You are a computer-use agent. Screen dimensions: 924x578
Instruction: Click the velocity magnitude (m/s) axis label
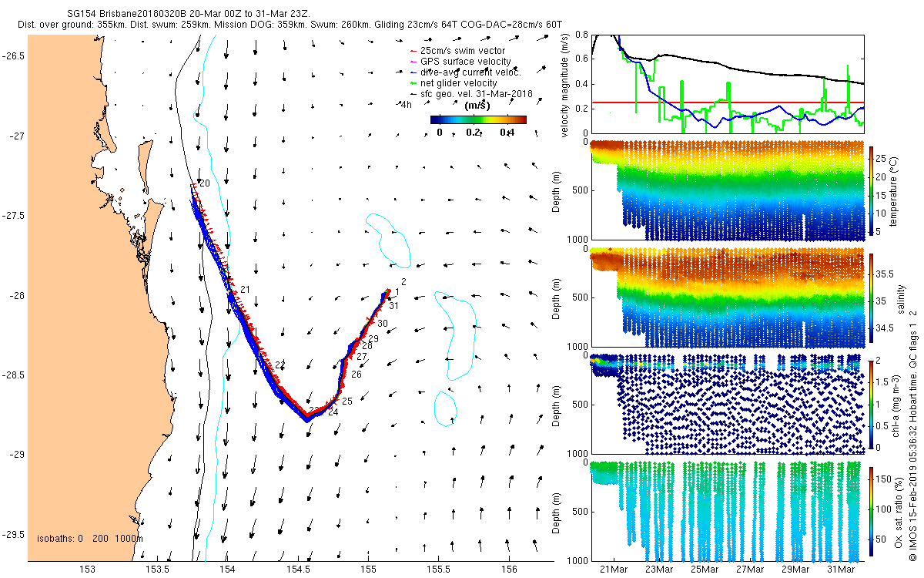[566, 85]
